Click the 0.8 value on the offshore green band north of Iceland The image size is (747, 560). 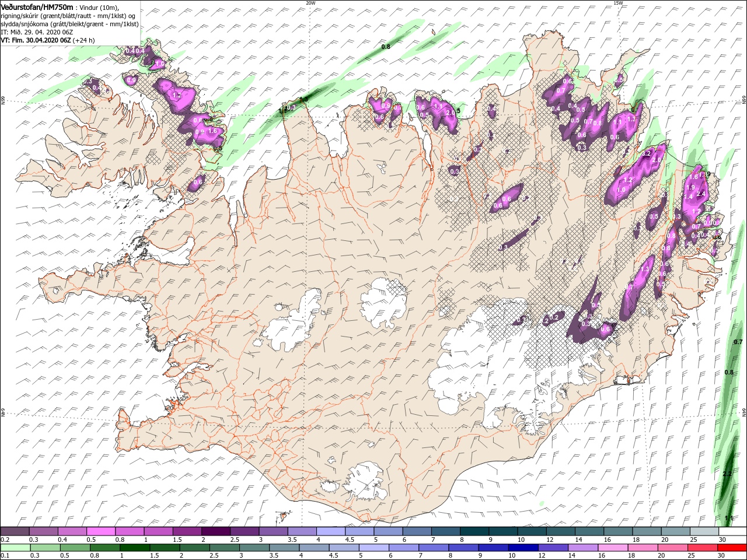point(386,47)
